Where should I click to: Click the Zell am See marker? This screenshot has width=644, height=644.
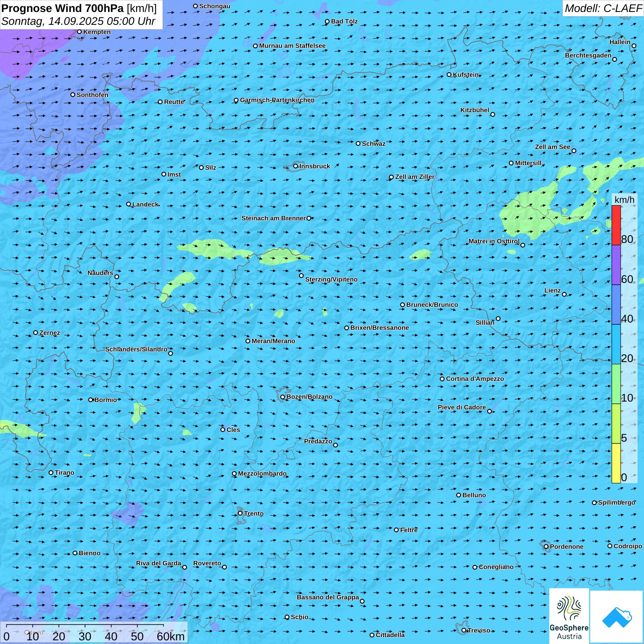click(574, 150)
